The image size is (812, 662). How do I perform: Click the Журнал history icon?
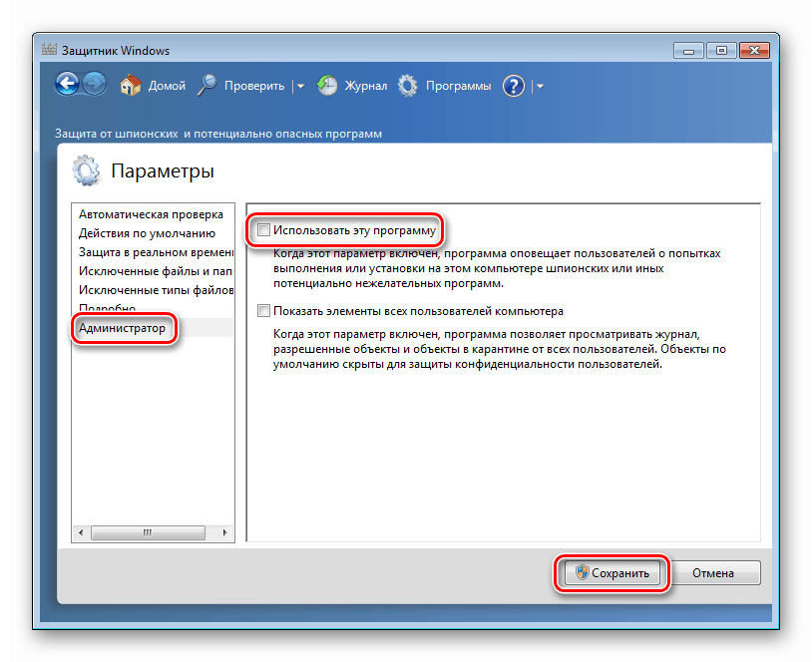pos(327,86)
